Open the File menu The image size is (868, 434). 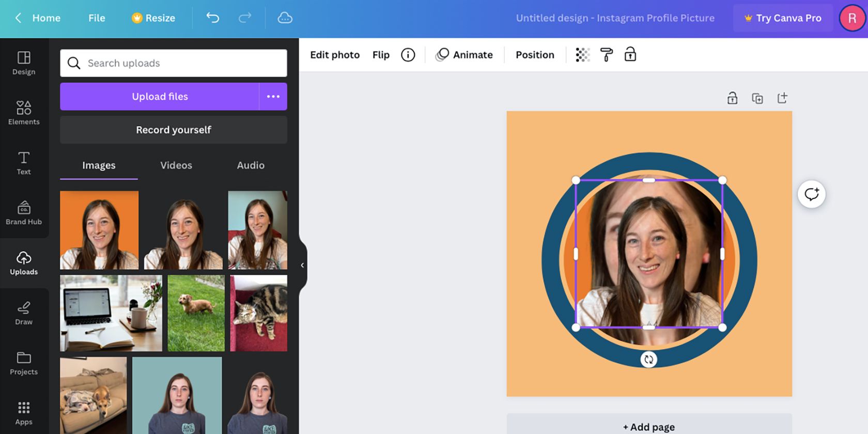tap(97, 18)
